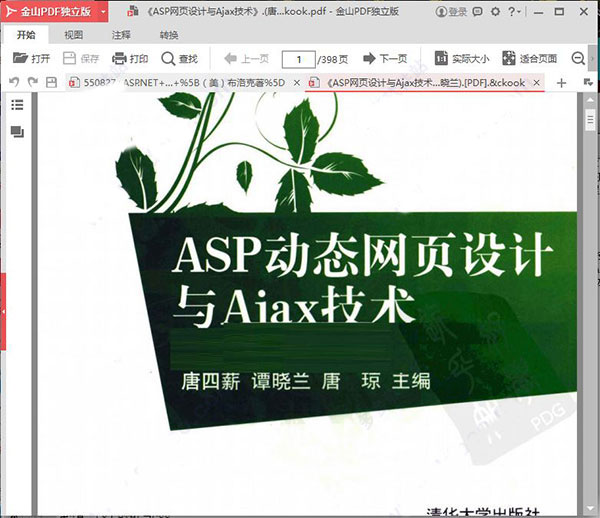Switch to the 开始 tab
Viewport: 600px width, 518px height.
pos(26,35)
